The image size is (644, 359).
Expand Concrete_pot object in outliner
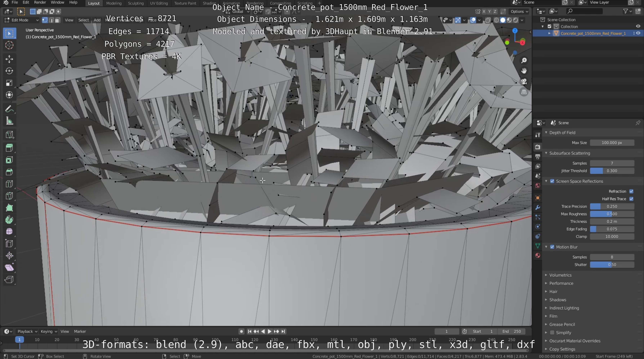549,33
